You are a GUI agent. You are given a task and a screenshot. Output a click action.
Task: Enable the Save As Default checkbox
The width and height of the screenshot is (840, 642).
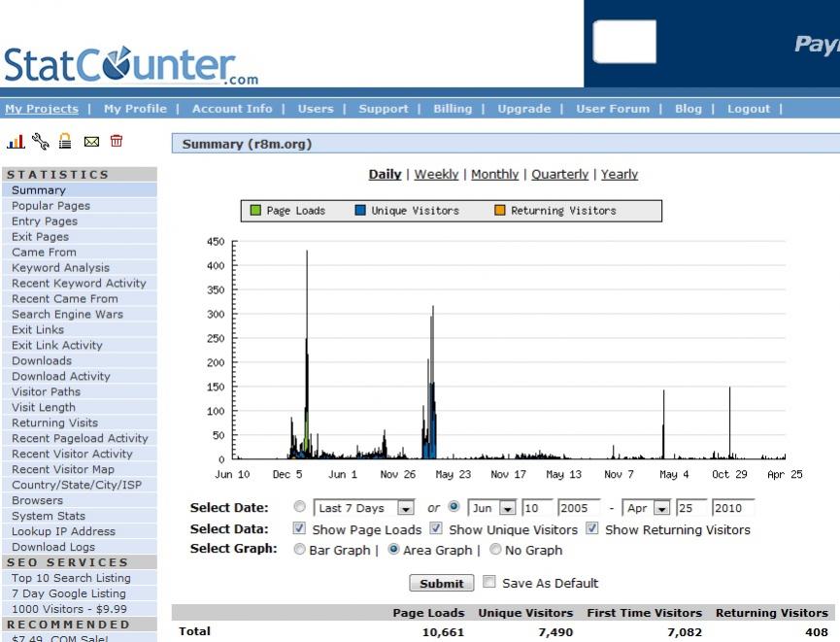[x=489, y=583]
